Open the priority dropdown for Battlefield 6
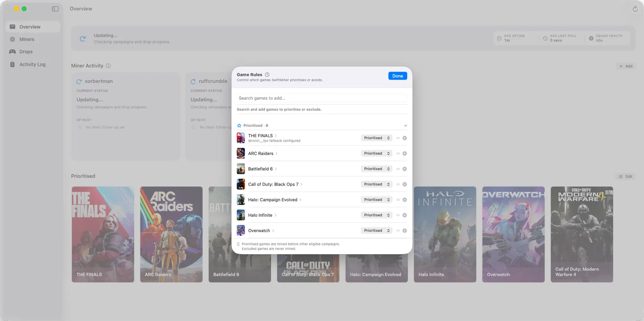 pyautogui.click(x=376, y=169)
